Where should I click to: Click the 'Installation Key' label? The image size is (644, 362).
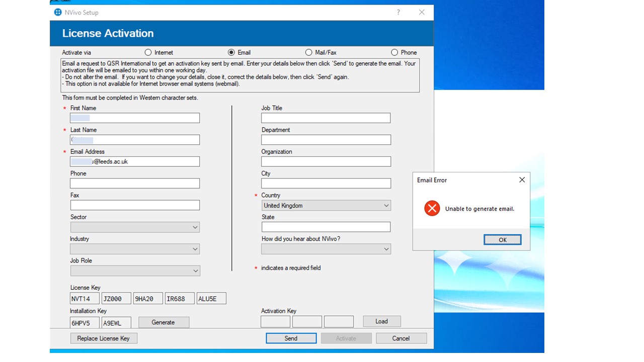click(88, 311)
